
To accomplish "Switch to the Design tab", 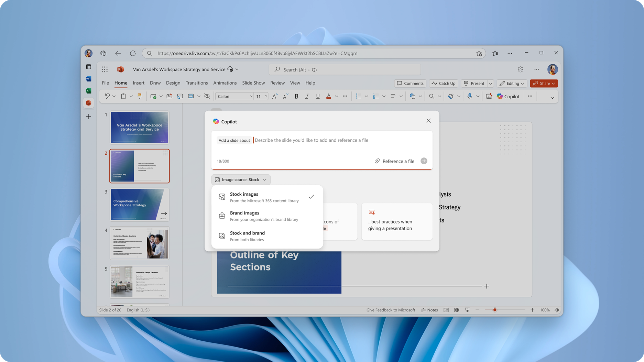I will click(x=173, y=83).
